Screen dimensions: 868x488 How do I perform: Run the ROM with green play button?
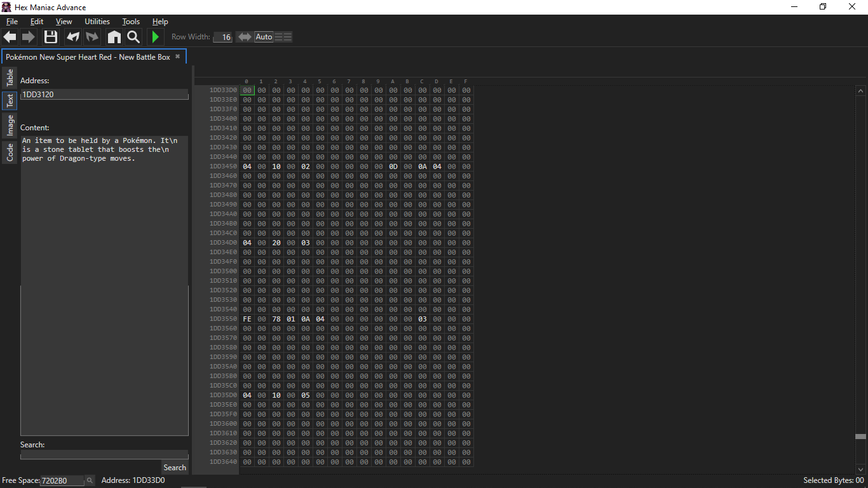155,37
